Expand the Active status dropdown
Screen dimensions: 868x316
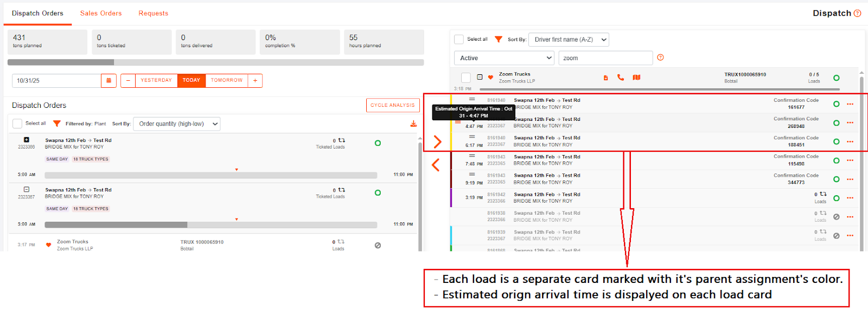click(x=504, y=58)
